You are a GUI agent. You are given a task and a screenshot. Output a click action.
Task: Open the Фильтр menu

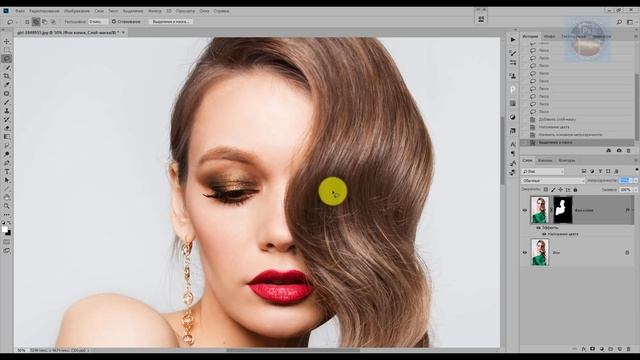click(x=154, y=11)
